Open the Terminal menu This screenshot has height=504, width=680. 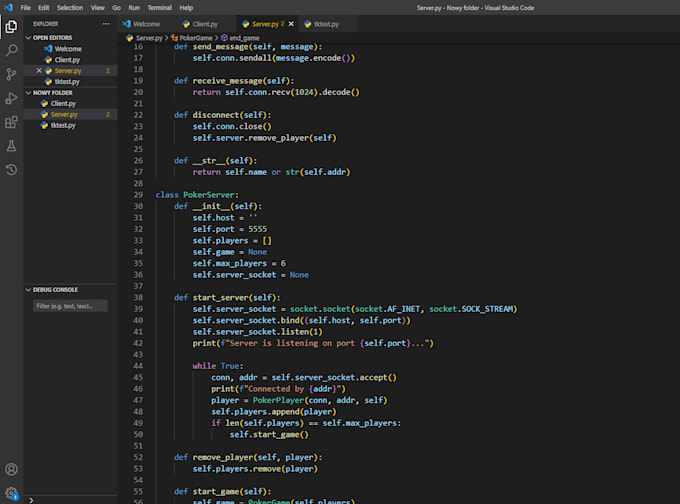coord(159,7)
